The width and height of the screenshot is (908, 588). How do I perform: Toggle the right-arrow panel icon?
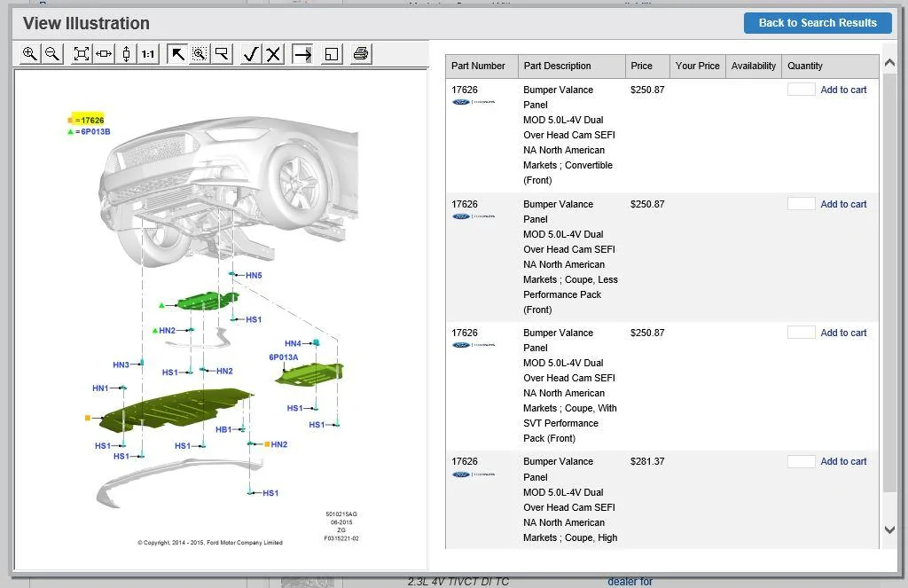click(x=302, y=54)
